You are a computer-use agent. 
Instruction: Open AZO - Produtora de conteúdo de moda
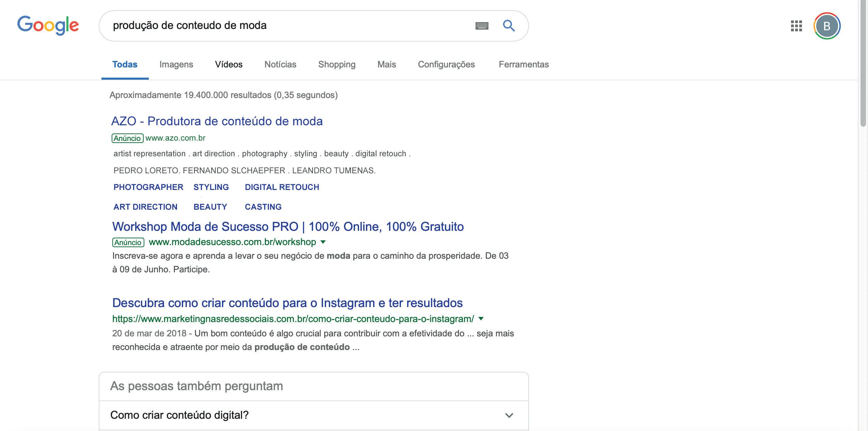(217, 121)
